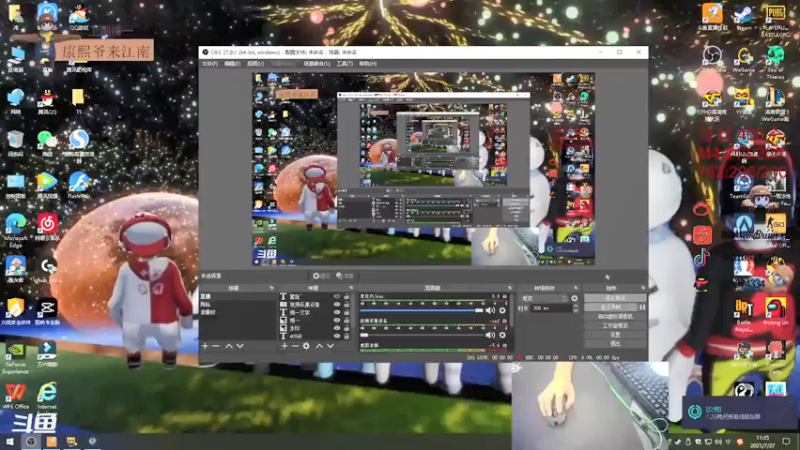Open the Among Us desktop shortcut
This screenshot has height=450, width=800.
point(776,312)
